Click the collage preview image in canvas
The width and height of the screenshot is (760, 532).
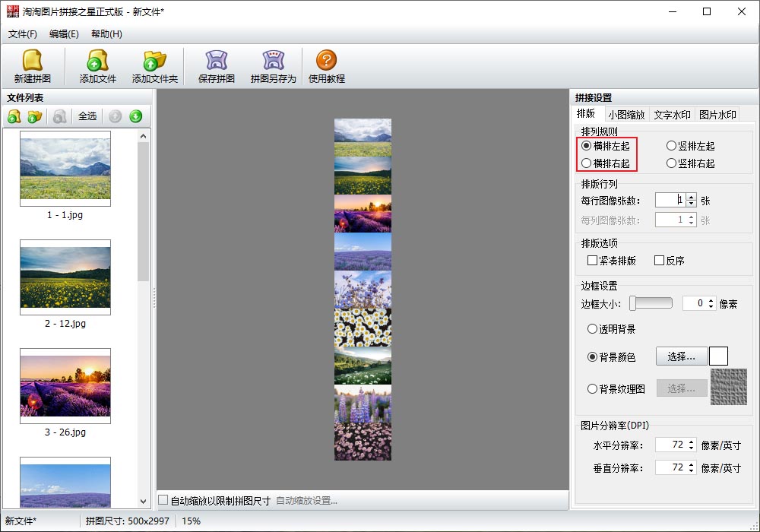tap(363, 290)
